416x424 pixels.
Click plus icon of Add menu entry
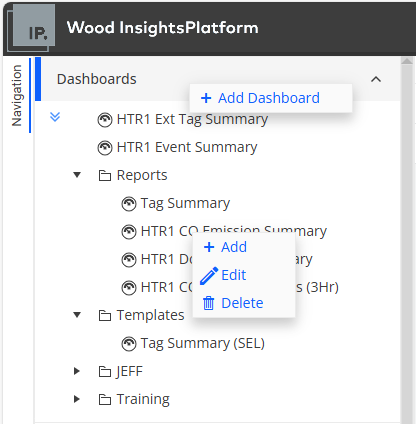(209, 247)
